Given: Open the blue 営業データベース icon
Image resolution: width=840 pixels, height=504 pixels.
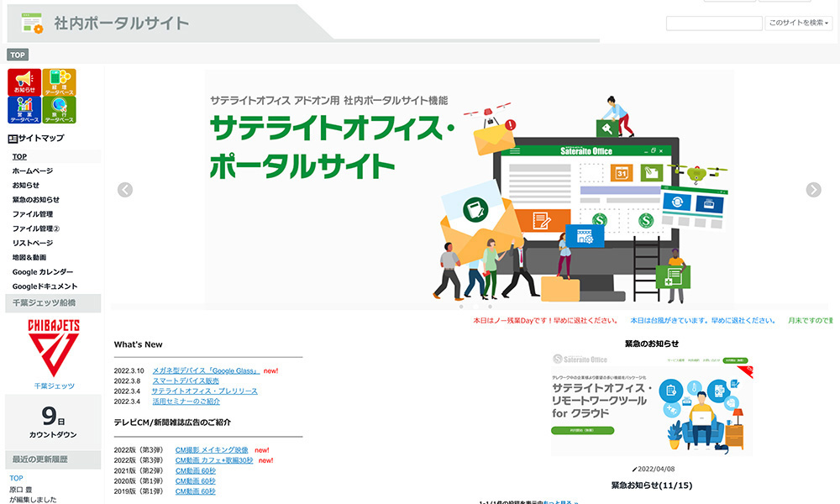Looking at the screenshot, I should (24, 110).
